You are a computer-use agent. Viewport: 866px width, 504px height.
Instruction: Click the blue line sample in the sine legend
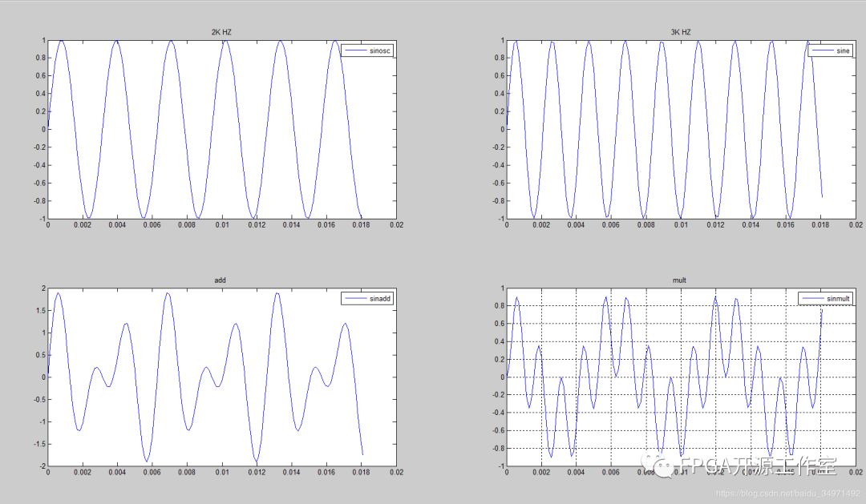(821, 50)
